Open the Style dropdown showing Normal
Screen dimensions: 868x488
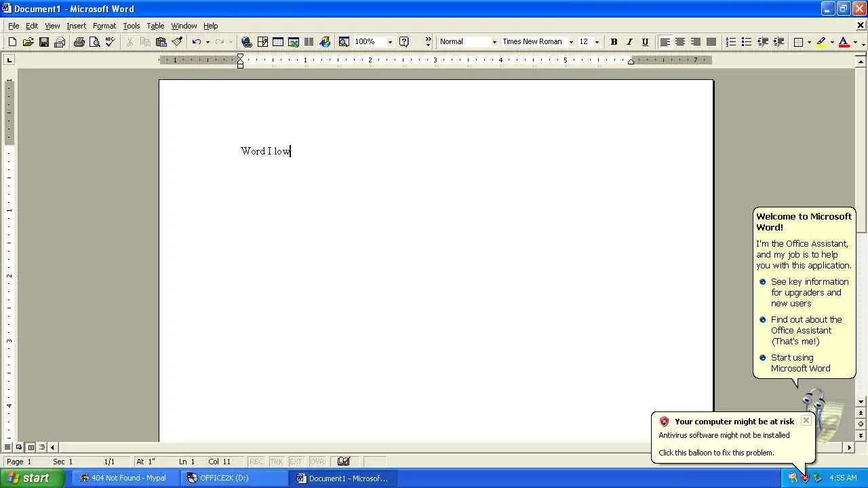coord(494,42)
